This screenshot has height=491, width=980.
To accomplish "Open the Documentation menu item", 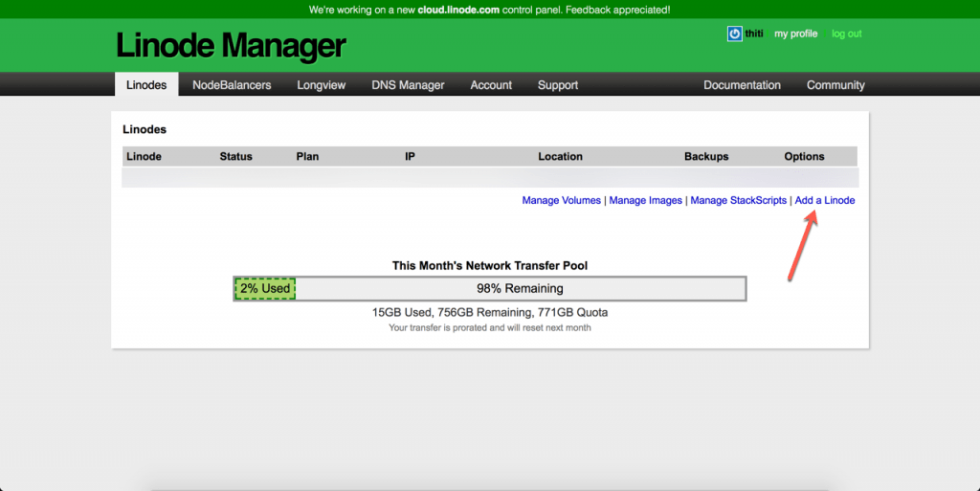I will pyautogui.click(x=742, y=85).
